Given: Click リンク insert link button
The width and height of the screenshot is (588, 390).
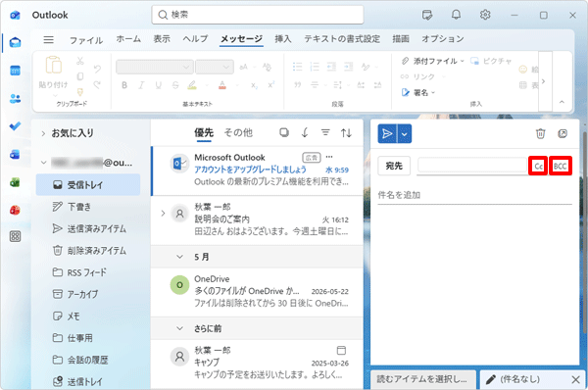Looking at the screenshot, I should [x=417, y=76].
